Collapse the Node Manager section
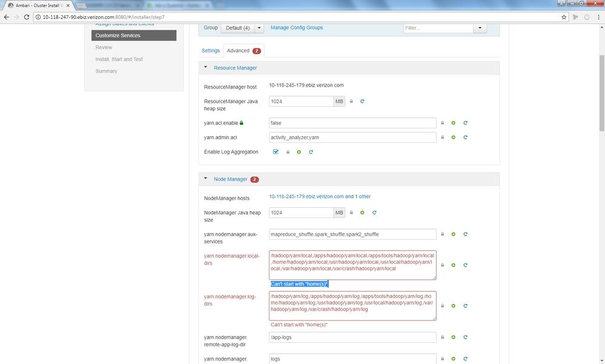605x364 pixels. [206, 178]
